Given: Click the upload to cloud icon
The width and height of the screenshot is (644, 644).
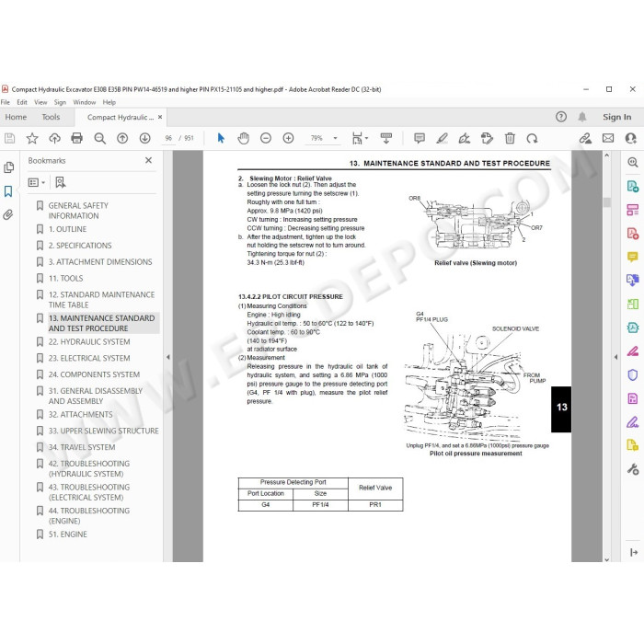Looking at the screenshot, I should [x=54, y=138].
